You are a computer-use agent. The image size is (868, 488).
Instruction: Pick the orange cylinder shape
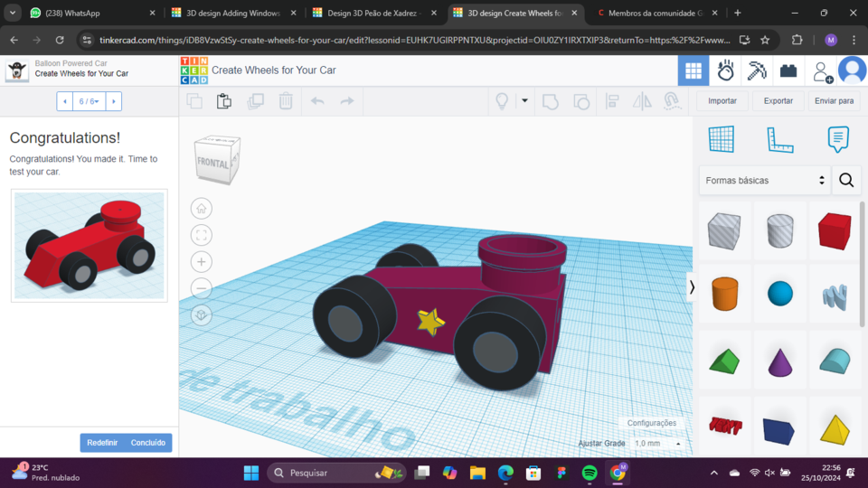click(724, 293)
